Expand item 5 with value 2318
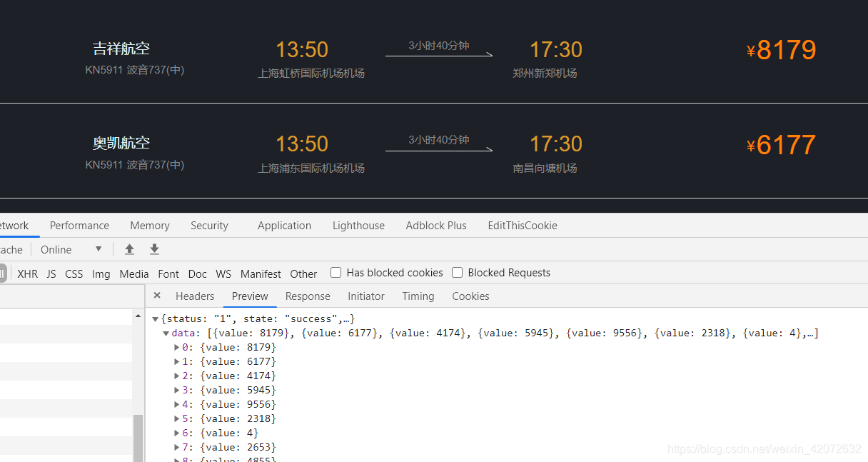The height and width of the screenshot is (462, 868). tap(177, 419)
